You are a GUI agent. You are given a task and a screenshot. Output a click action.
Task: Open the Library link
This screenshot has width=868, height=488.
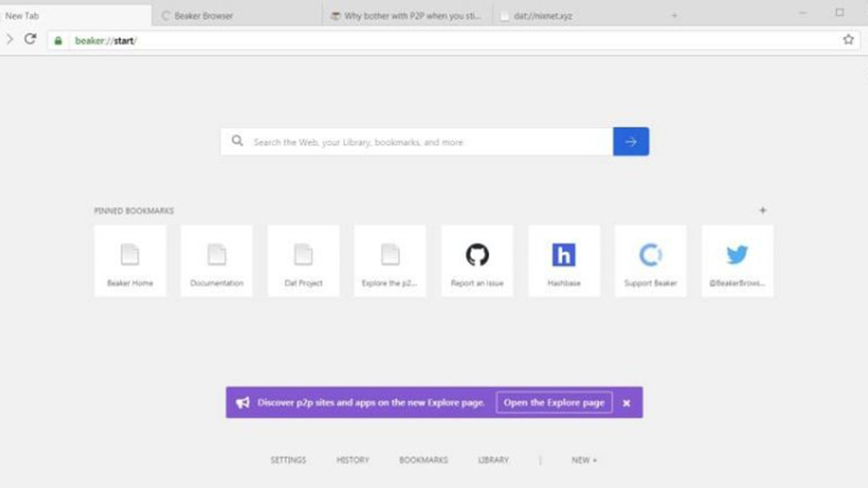[x=493, y=460]
